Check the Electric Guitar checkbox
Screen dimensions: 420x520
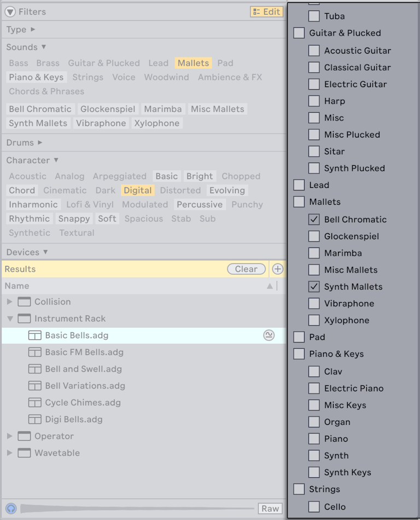(314, 84)
